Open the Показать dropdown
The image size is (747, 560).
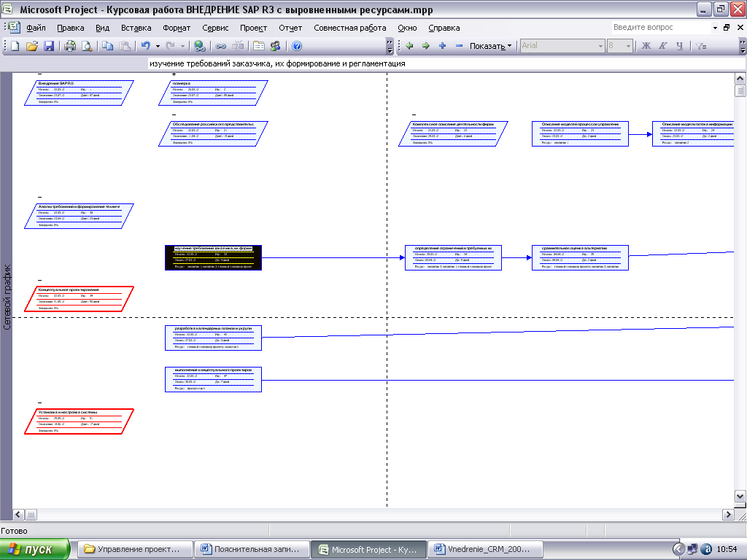(490, 46)
